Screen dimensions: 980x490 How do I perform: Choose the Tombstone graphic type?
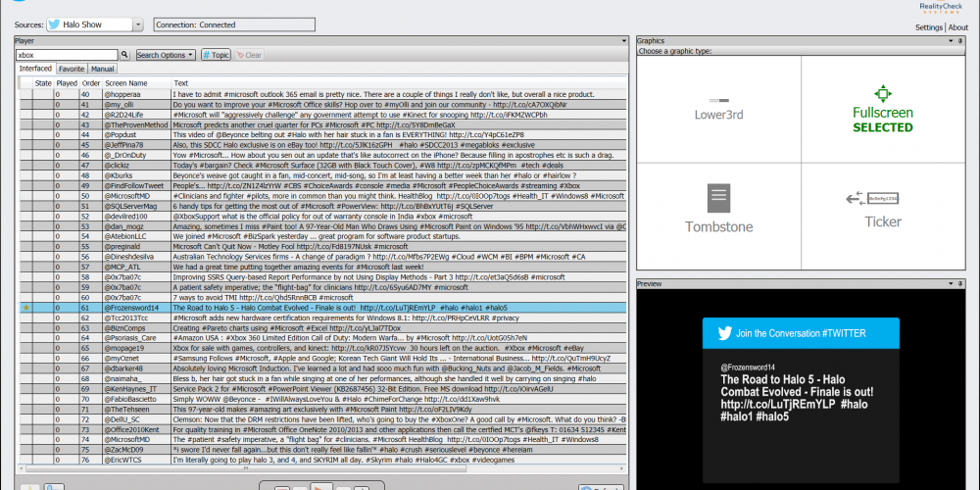click(x=718, y=217)
